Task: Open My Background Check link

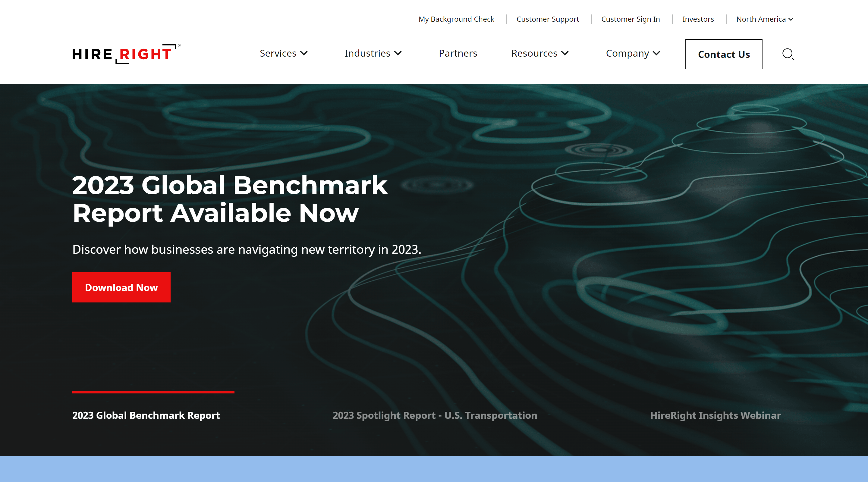Action: click(x=456, y=19)
